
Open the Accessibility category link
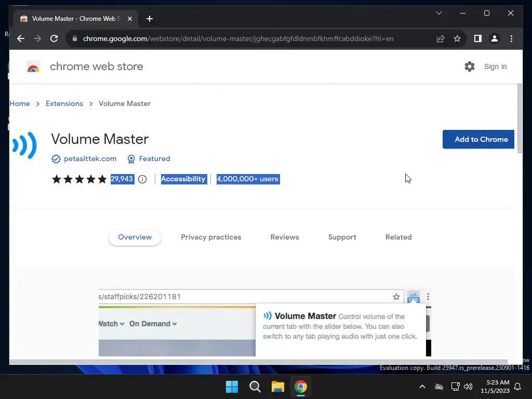(183, 179)
